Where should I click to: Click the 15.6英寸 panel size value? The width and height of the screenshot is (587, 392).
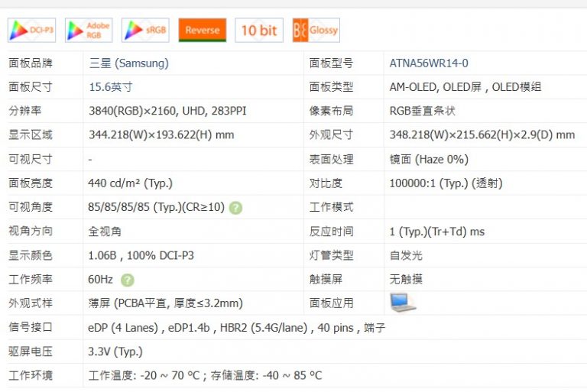coord(111,87)
